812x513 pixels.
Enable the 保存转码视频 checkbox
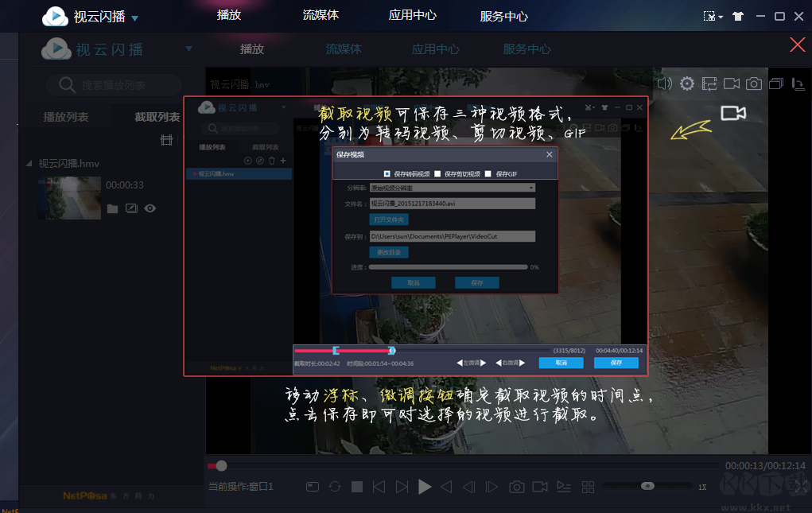(387, 175)
